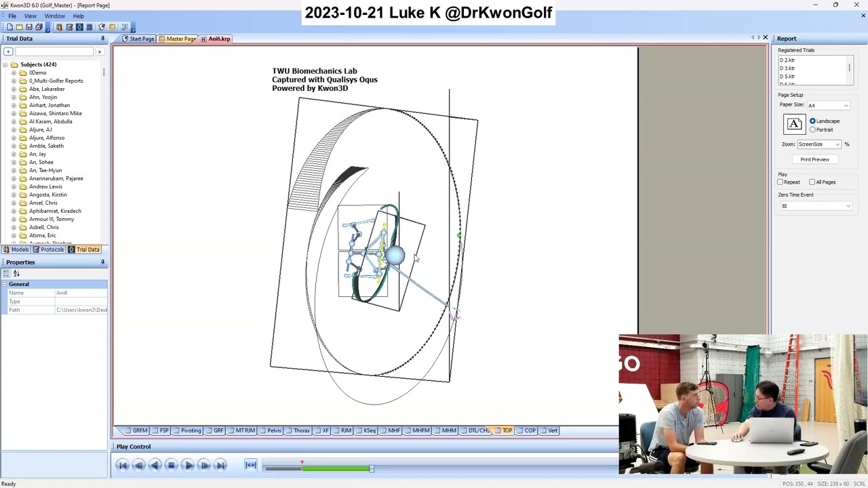The height and width of the screenshot is (488, 868).
Task: Click the playback timeline slider handle
Action: [x=371, y=468]
